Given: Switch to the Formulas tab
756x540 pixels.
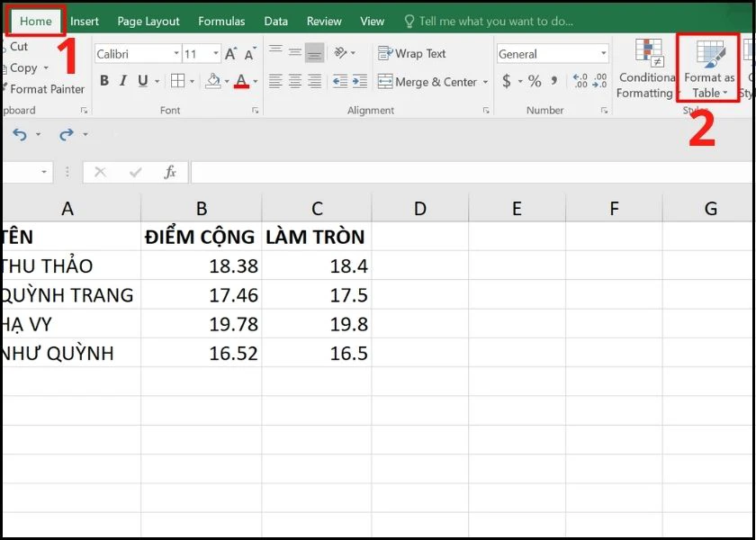Looking at the screenshot, I should (221, 22).
